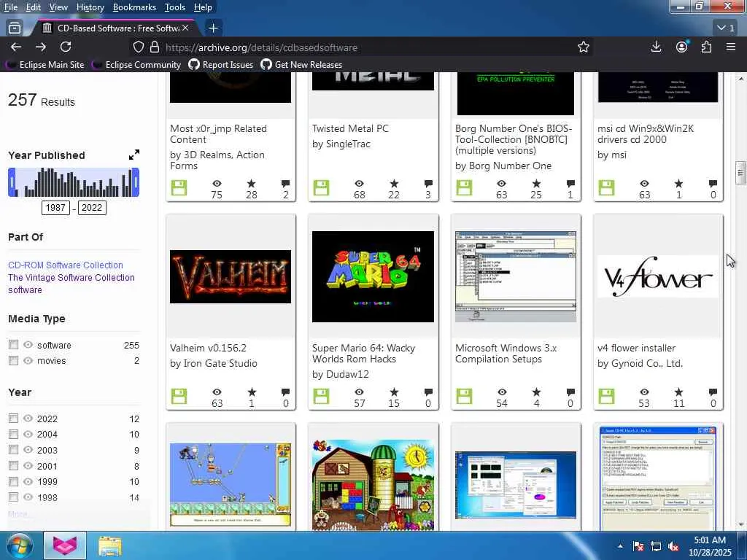The width and height of the screenshot is (747, 560).
Task: Check the software media type checkbox
Action: click(13, 345)
